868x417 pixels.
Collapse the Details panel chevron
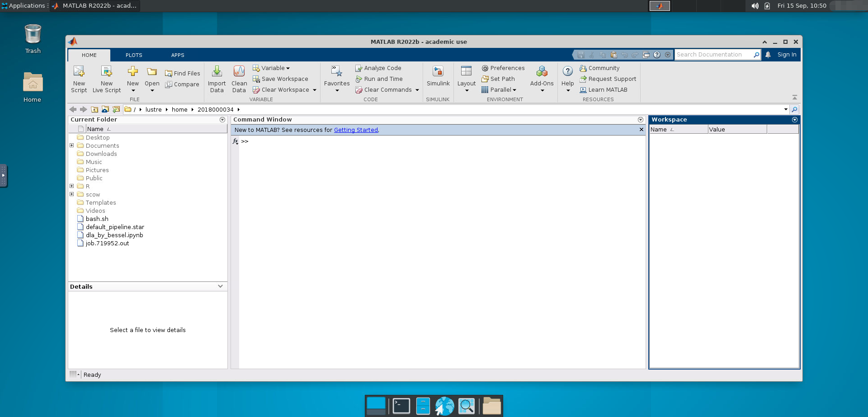click(x=220, y=286)
